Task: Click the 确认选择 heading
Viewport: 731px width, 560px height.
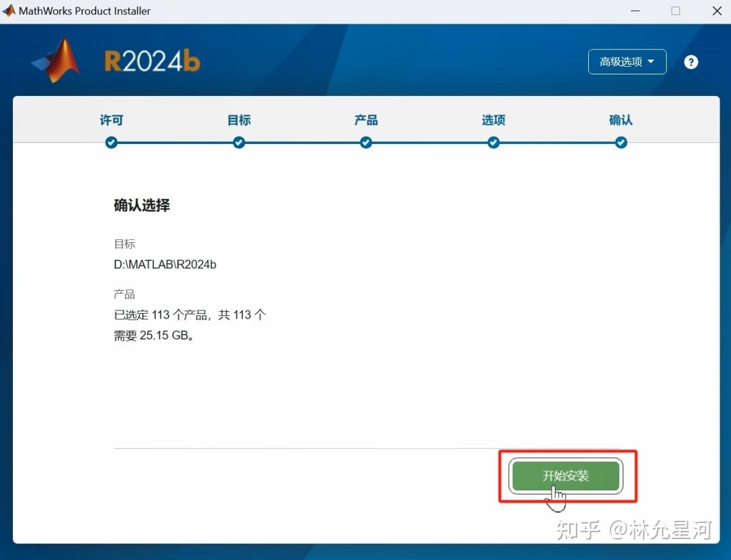Action: 141,206
